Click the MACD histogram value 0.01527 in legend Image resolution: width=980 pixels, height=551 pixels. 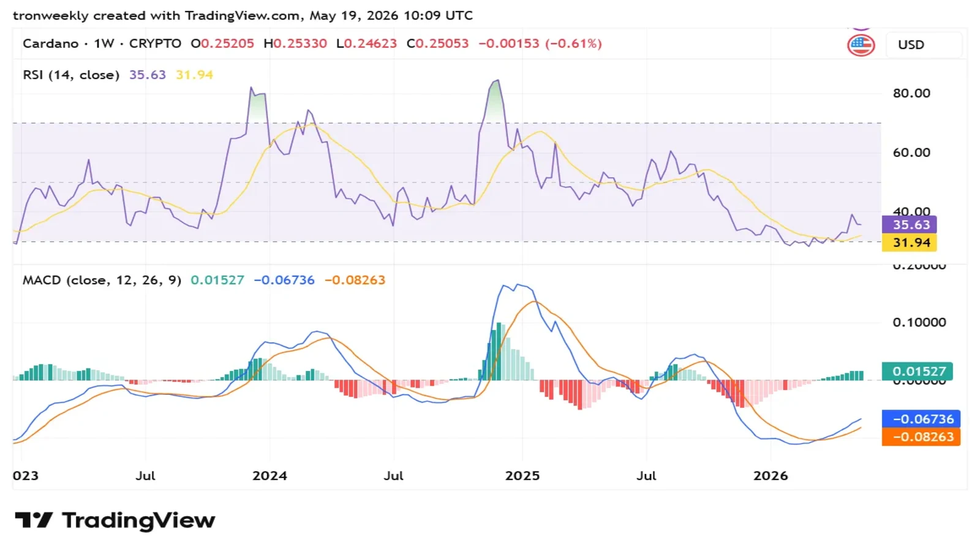point(217,280)
